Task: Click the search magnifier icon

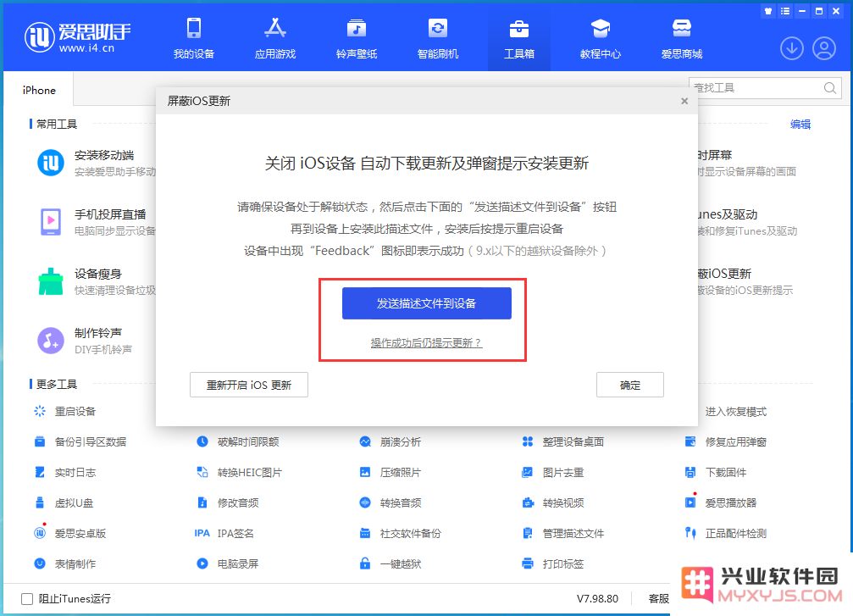Action: (829, 87)
